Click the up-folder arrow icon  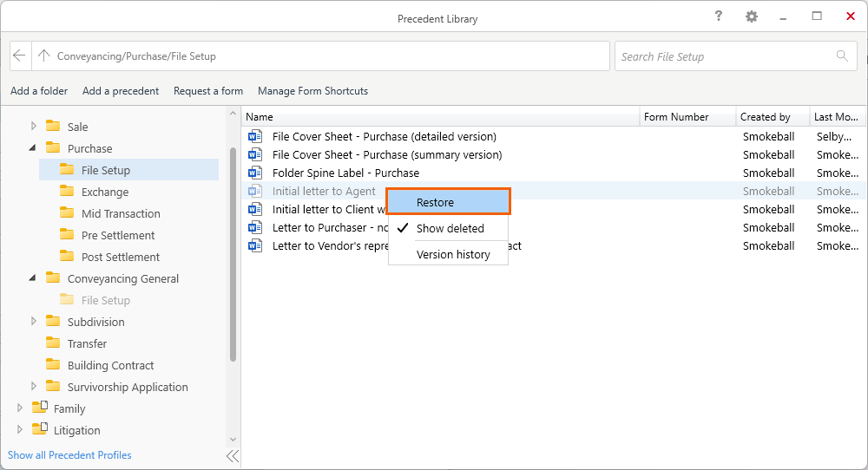tap(44, 56)
